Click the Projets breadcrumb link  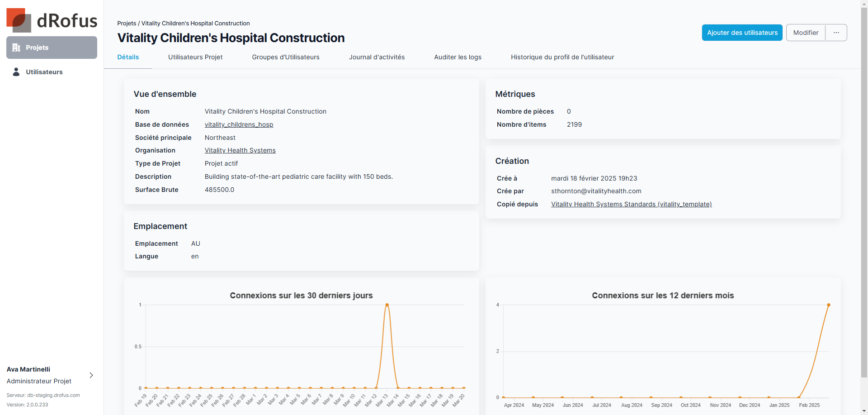pyautogui.click(x=127, y=23)
